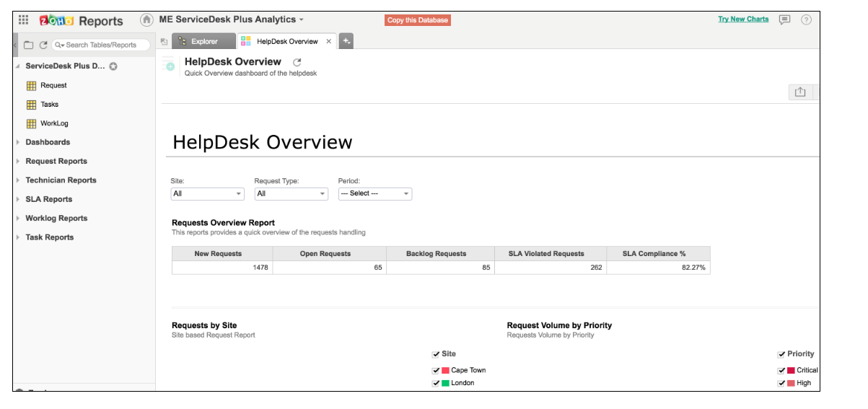The height and width of the screenshot is (409, 868).
Task: Uncheck the London site checkbox
Action: (x=436, y=383)
